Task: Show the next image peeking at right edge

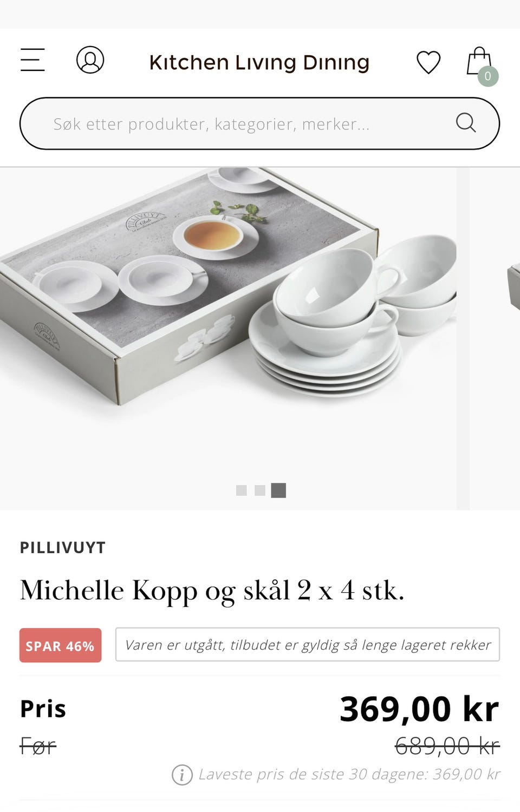Action: click(x=495, y=338)
